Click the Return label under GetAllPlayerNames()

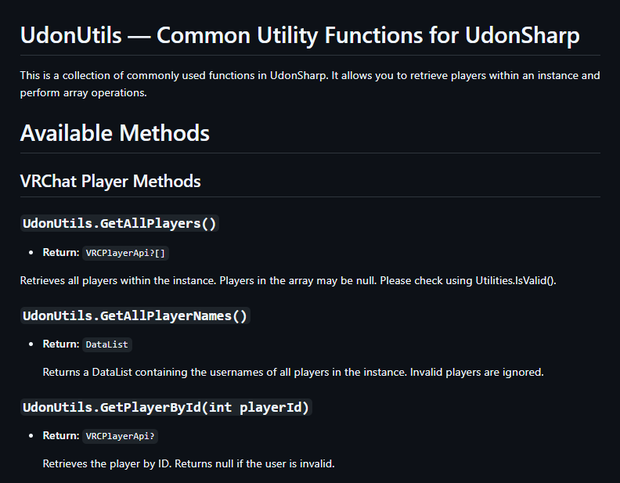click(x=61, y=344)
